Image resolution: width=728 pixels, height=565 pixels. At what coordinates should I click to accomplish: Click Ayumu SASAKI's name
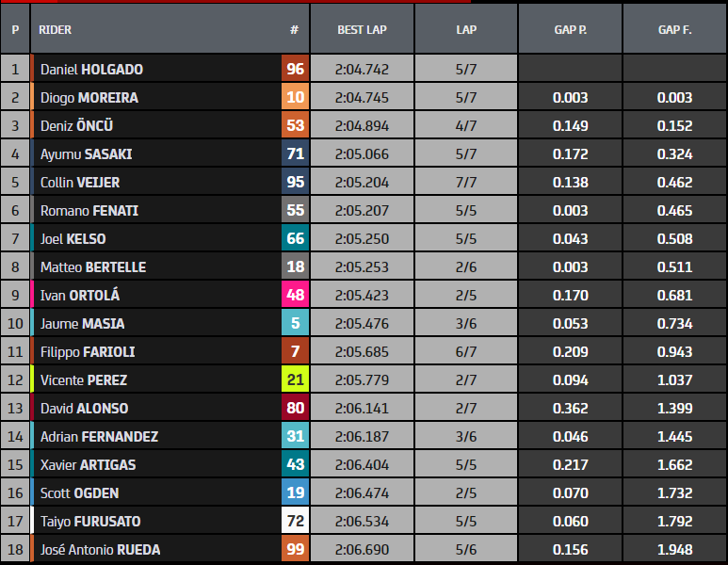(x=85, y=154)
